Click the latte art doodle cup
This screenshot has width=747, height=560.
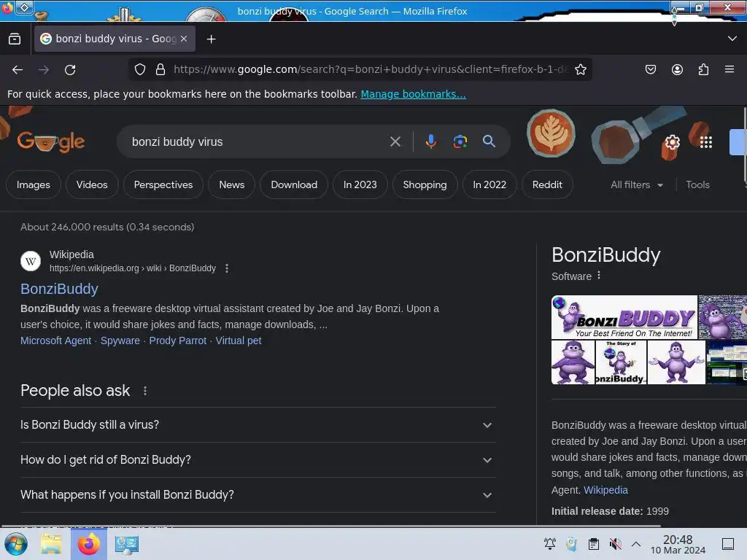click(551, 134)
